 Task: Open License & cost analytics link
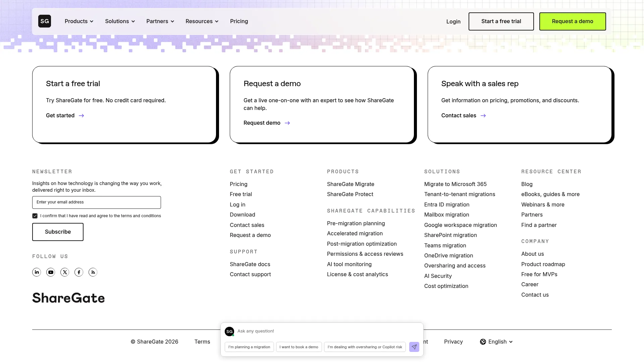tap(358, 275)
